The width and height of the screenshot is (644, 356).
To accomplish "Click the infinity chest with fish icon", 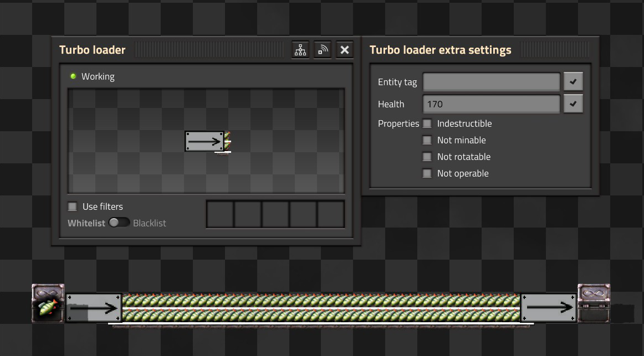I will point(48,303).
